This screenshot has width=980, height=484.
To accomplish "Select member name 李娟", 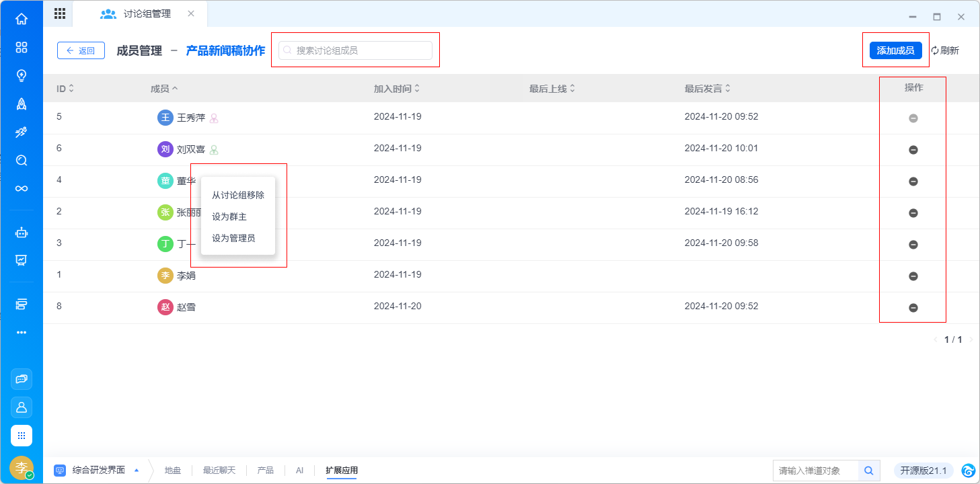I will (x=186, y=276).
